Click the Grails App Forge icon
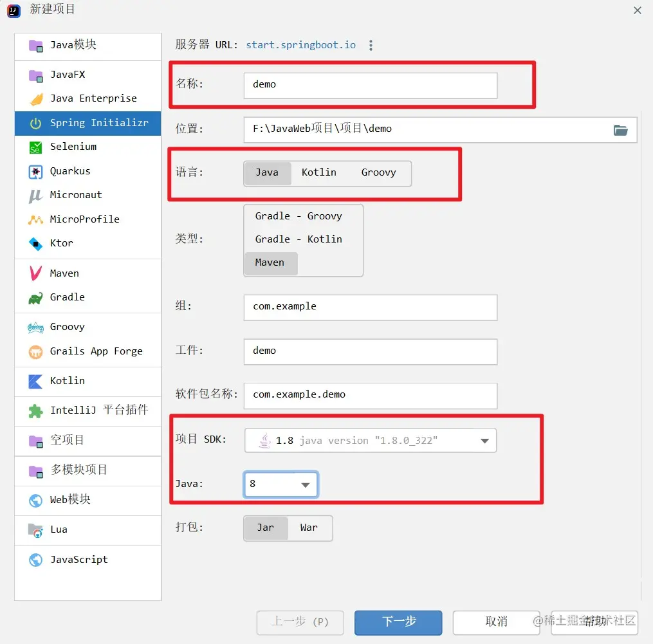The width and height of the screenshot is (653, 644). (x=36, y=352)
